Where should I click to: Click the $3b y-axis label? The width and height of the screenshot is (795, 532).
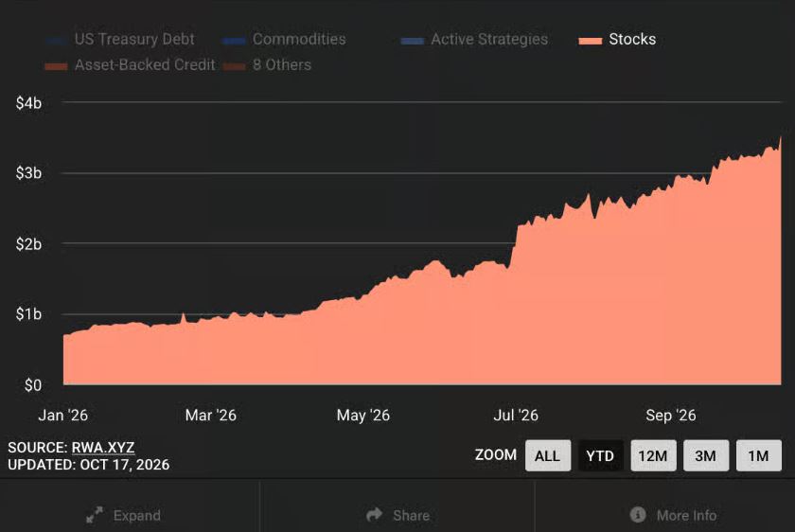pyautogui.click(x=29, y=173)
